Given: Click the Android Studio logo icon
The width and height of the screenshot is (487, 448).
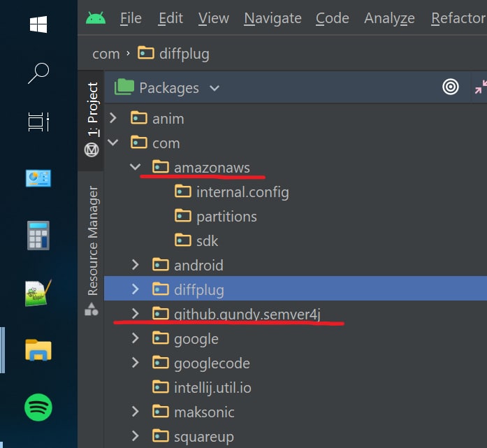Looking at the screenshot, I should click(96, 18).
